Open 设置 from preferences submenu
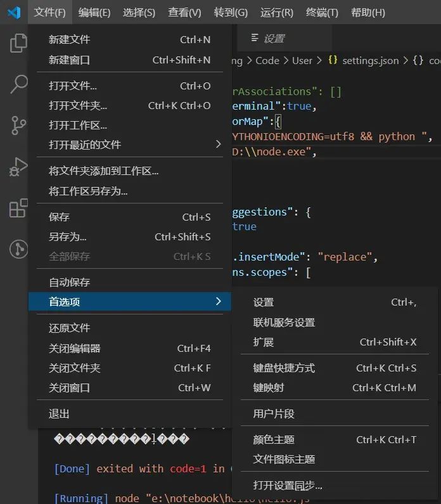This screenshot has height=504, width=441. (x=335, y=302)
